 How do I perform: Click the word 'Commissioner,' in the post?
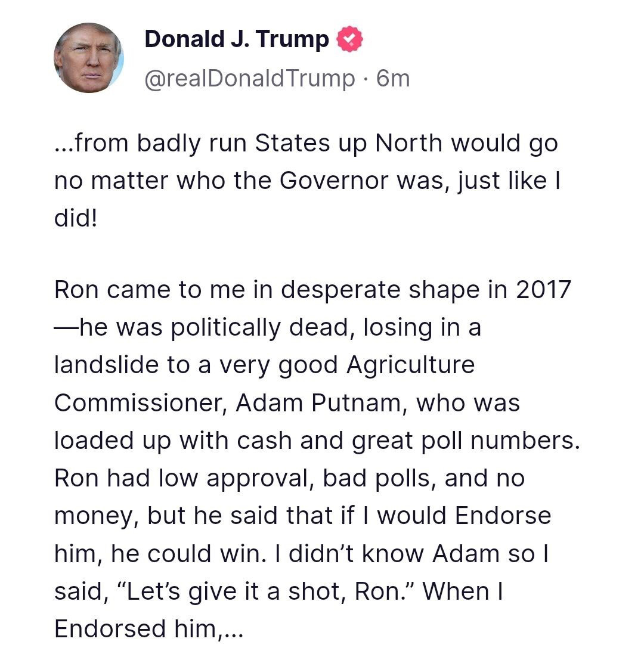tap(141, 403)
